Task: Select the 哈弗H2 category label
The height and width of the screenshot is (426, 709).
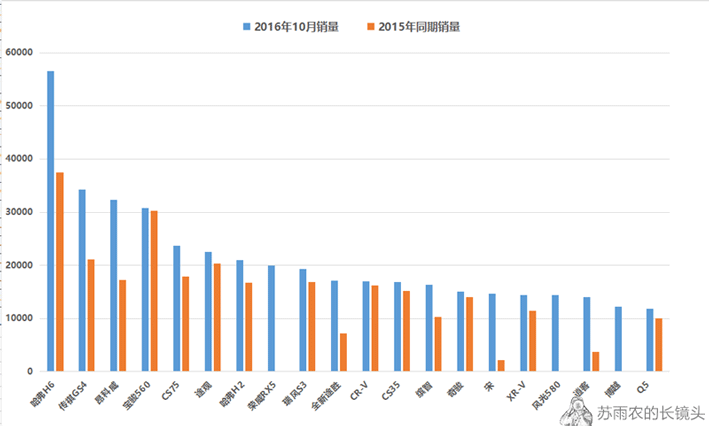Action: (x=232, y=394)
